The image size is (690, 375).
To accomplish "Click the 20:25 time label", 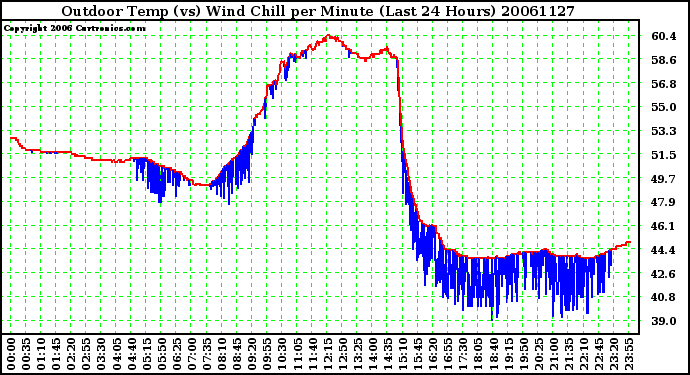I will [x=538, y=354].
